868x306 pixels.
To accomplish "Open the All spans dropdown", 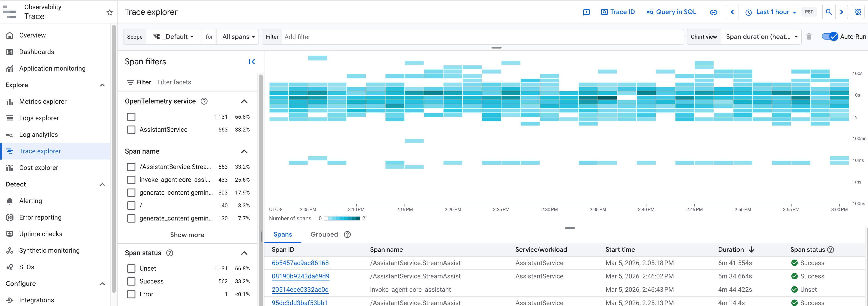I will pos(238,36).
